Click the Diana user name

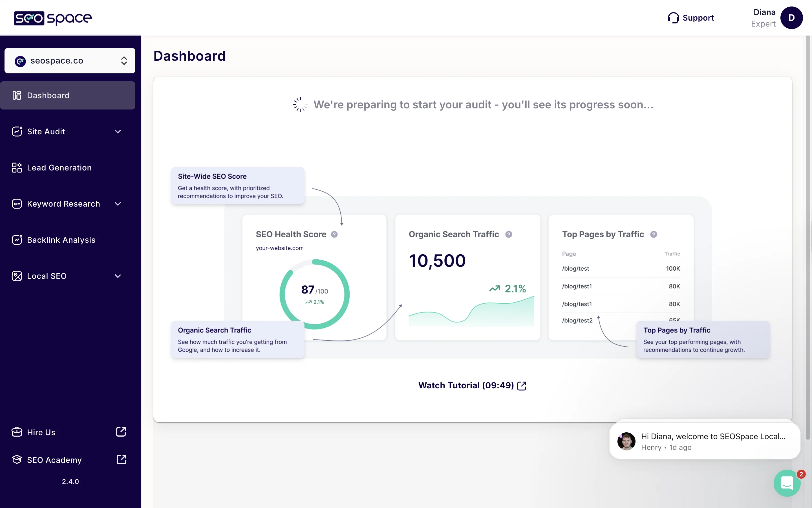coord(764,12)
